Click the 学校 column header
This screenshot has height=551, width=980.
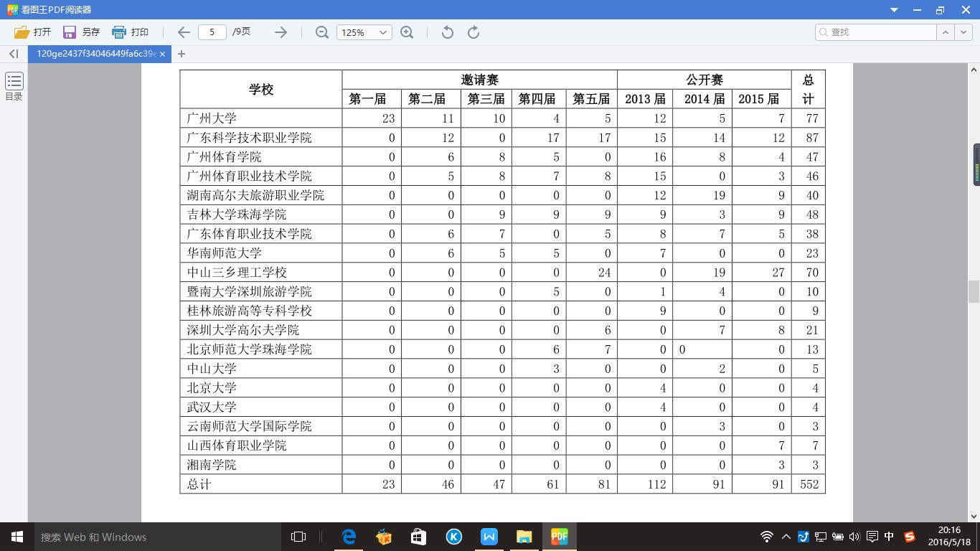pos(261,90)
